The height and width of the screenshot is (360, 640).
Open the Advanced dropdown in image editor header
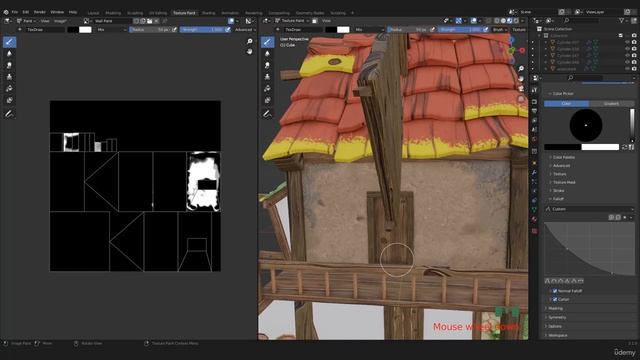coord(245,29)
